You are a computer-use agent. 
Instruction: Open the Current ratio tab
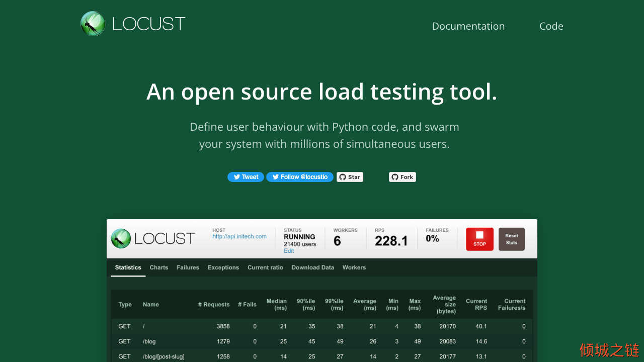tap(265, 267)
